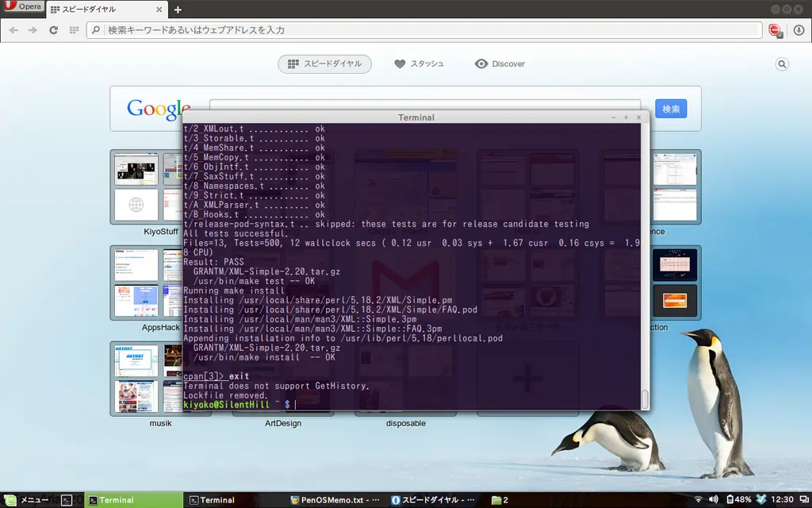Open the top-right speed dial folder thumbnail
Screen dimensions: 812x508
[x=676, y=187]
